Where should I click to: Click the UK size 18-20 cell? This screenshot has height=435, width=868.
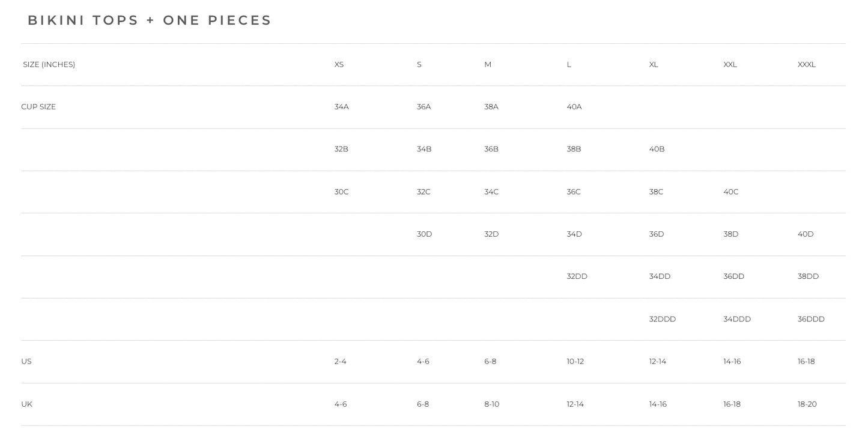807,404
